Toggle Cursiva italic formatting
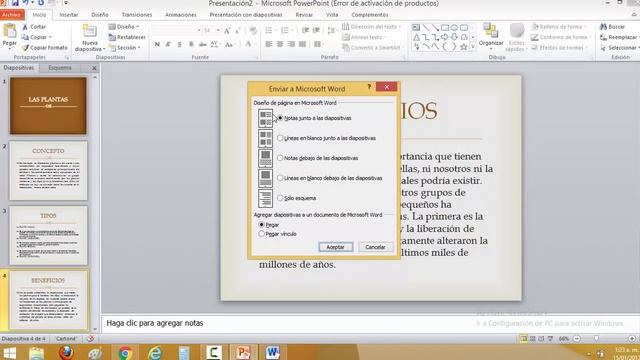This screenshot has width=640, height=360. (168, 44)
